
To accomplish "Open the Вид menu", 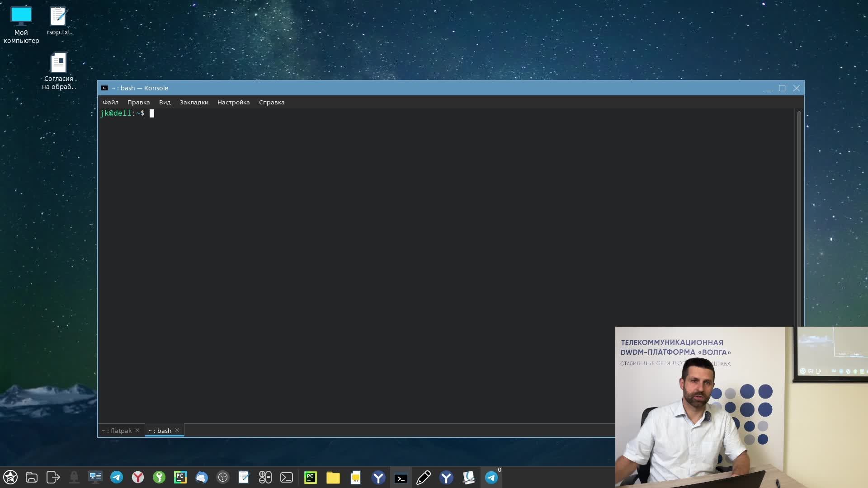I will [x=165, y=102].
